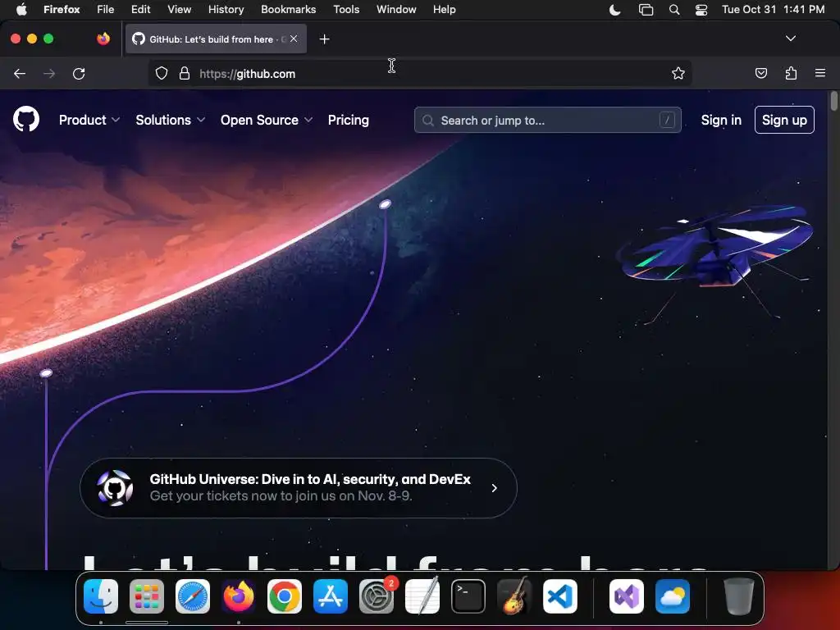Screen dimensions: 840x630
Task: Open System Settings from the Dock
Action: click(x=376, y=596)
